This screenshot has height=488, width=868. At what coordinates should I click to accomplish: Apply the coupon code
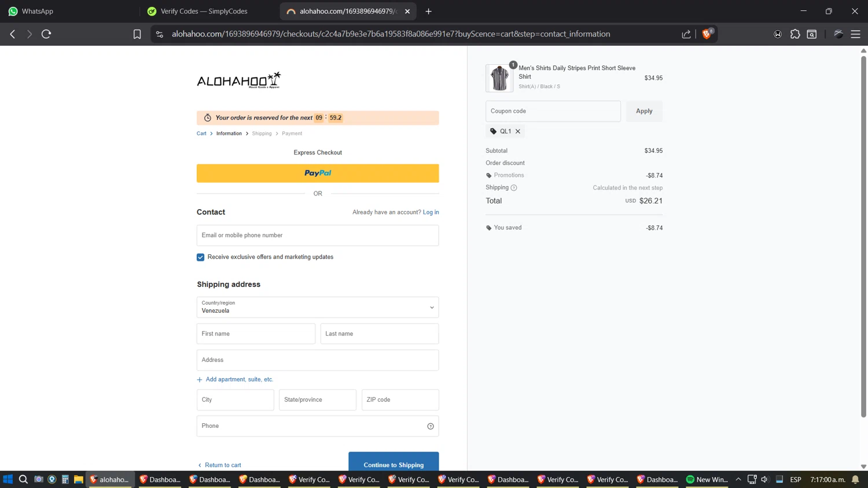coord(644,111)
